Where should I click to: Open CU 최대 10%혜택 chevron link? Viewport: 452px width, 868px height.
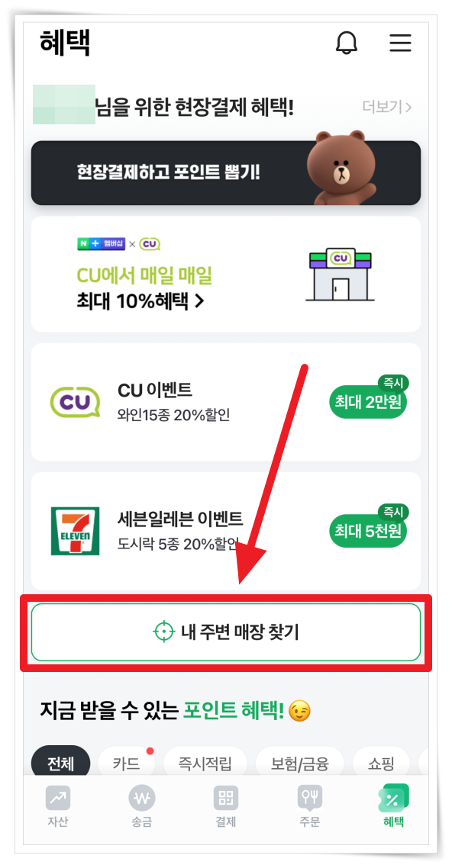(140, 301)
